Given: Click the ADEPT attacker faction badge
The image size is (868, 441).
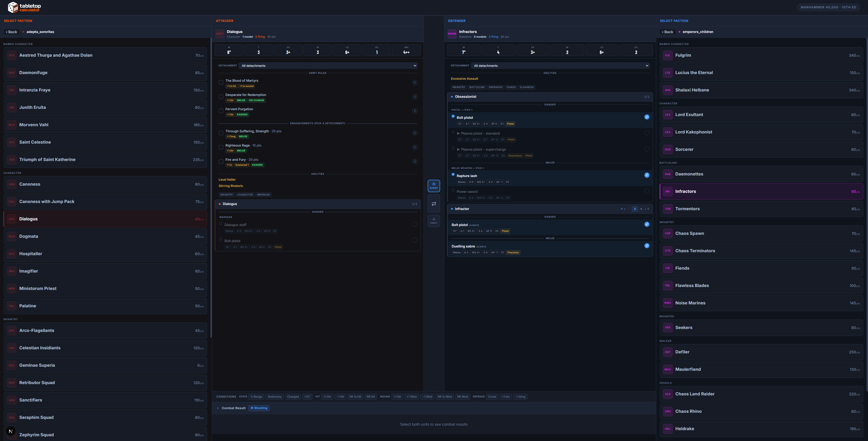Looking at the screenshot, I should tap(220, 34).
